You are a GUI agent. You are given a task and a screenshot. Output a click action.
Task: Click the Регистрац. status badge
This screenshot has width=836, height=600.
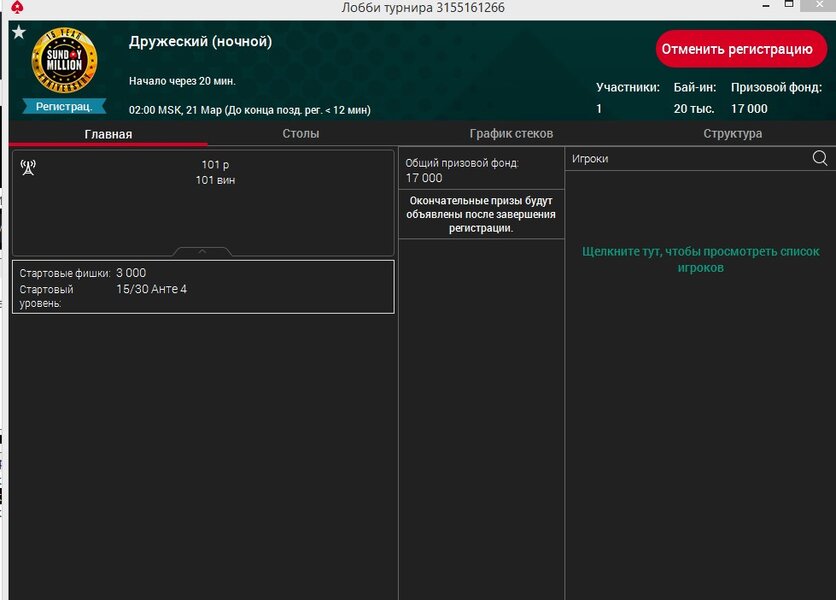point(64,106)
